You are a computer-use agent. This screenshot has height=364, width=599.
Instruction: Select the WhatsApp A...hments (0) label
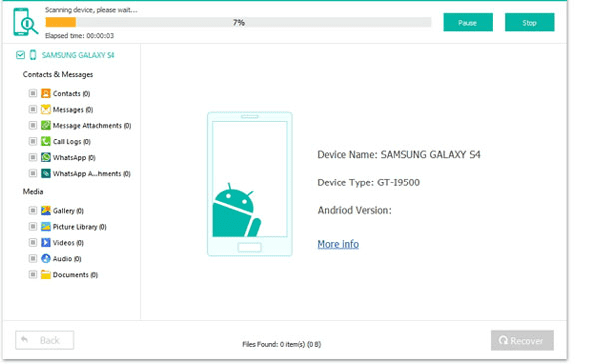tap(92, 173)
